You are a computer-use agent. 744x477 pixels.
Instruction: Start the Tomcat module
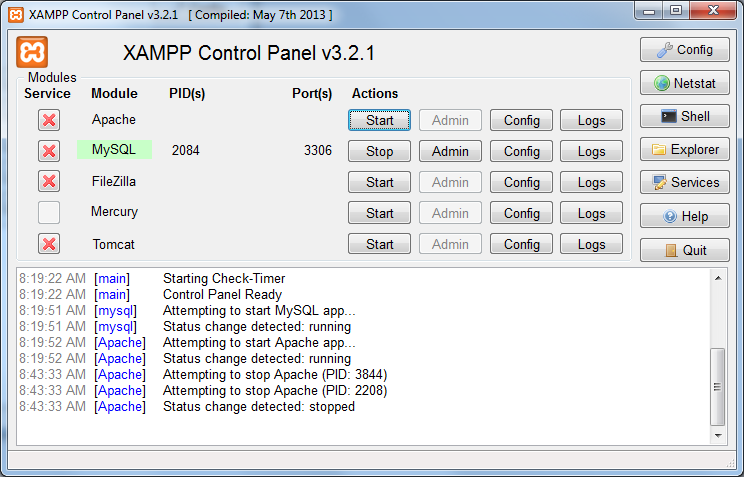point(379,244)
